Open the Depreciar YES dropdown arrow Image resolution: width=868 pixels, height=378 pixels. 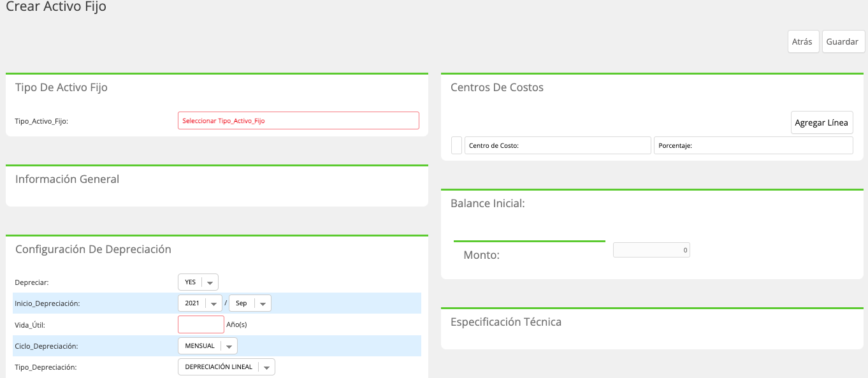pyautogui.click(x=211, y=282)
